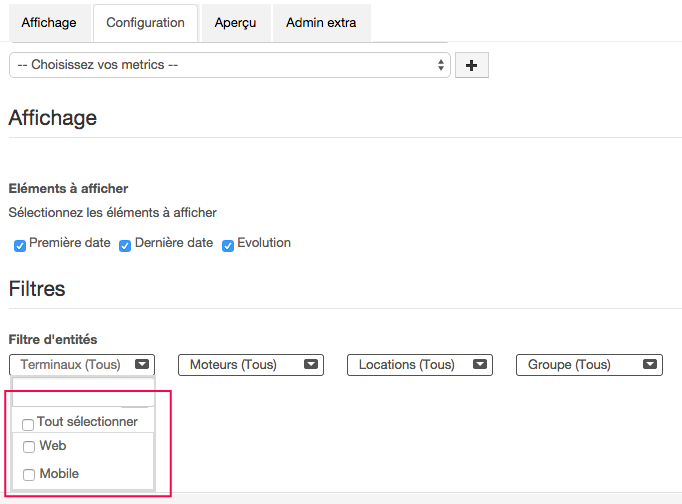The height and width of the screenshot is (504, 682).
Task: Uncheck the Dernière date checkbox
Action: [125, 246]
